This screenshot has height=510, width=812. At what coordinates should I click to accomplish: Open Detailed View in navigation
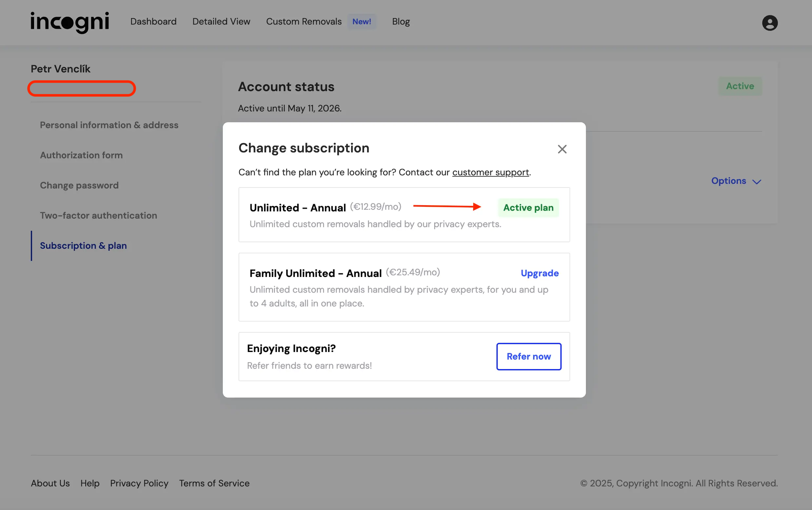(x=221, y=22)
